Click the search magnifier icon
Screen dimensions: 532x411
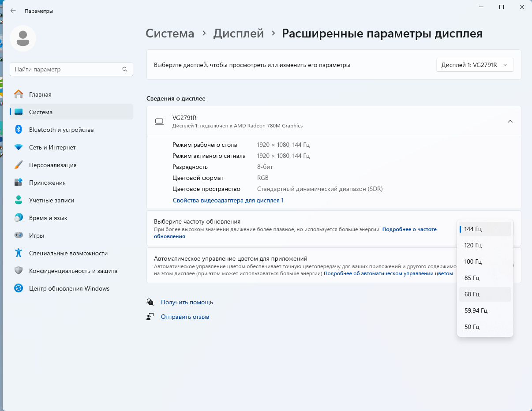(x=125, y=69)
